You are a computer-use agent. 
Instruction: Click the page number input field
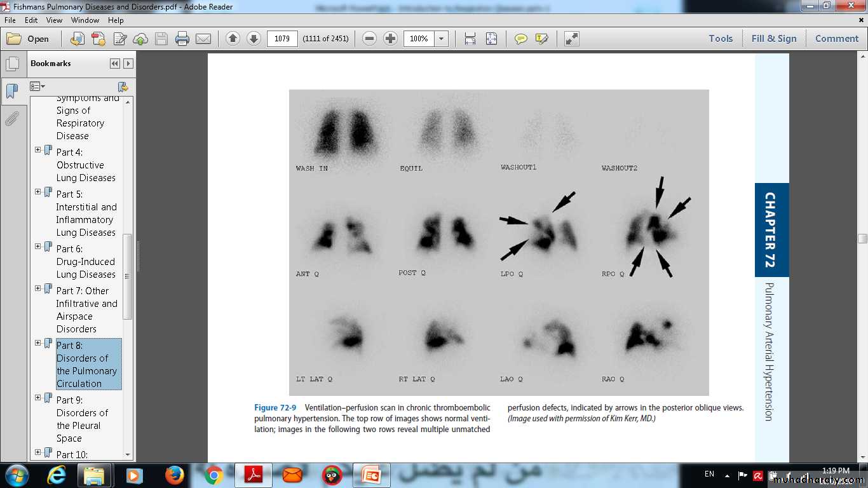pyautogui.click(x=282, y=39)
